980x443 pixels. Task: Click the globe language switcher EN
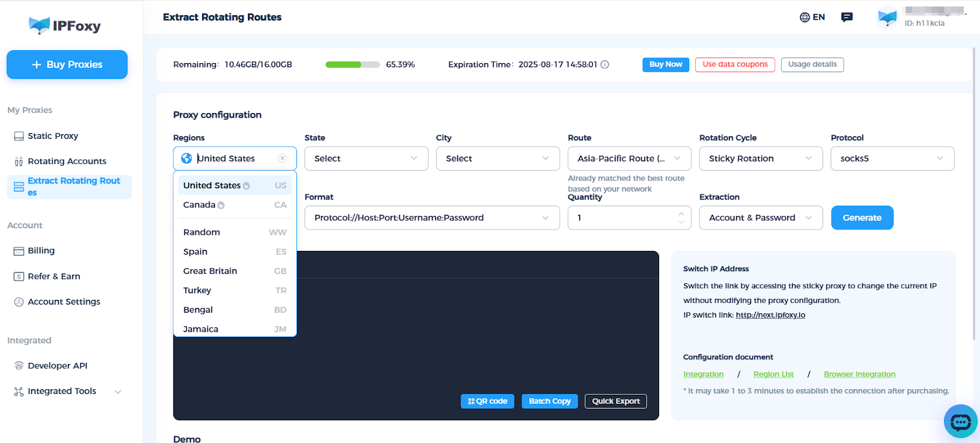pyautogui.click(x=812, y=17)
